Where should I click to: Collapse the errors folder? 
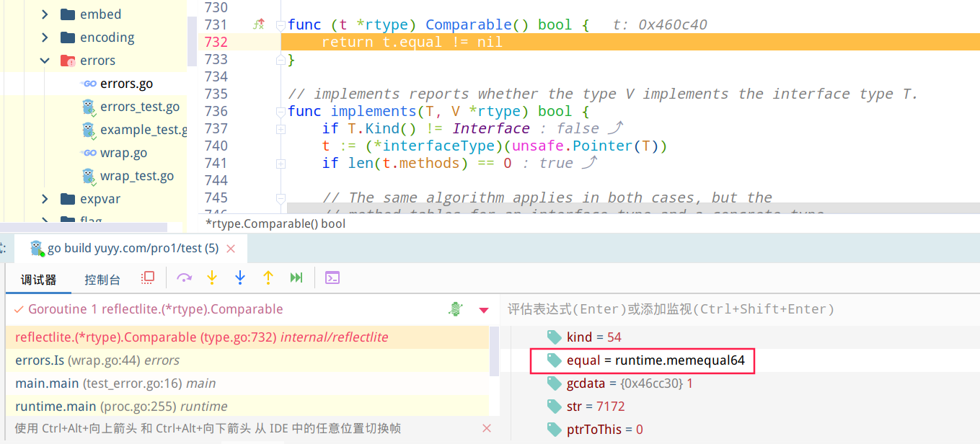coord(45,61)
